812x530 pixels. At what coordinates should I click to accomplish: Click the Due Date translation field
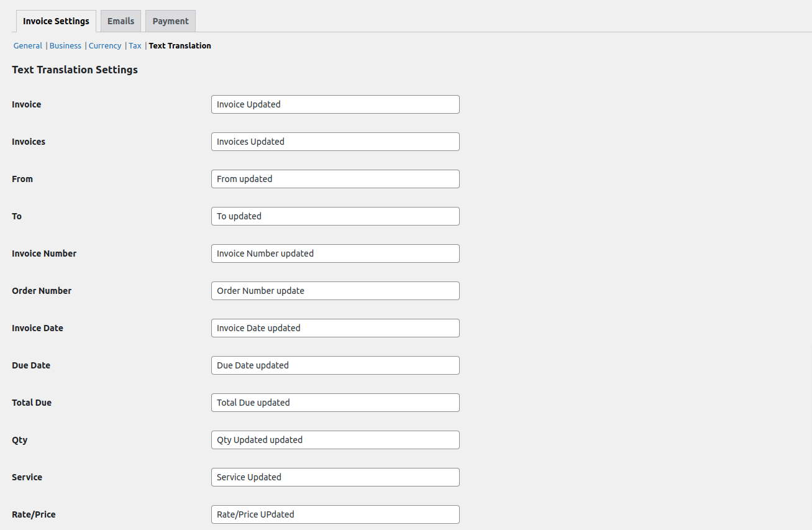(335, 365)
